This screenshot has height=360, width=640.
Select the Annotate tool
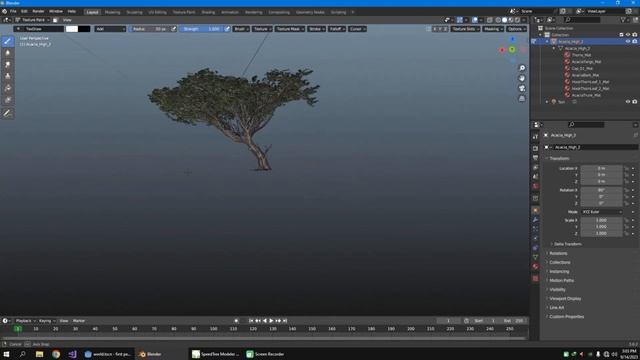[x=7, y=113]
